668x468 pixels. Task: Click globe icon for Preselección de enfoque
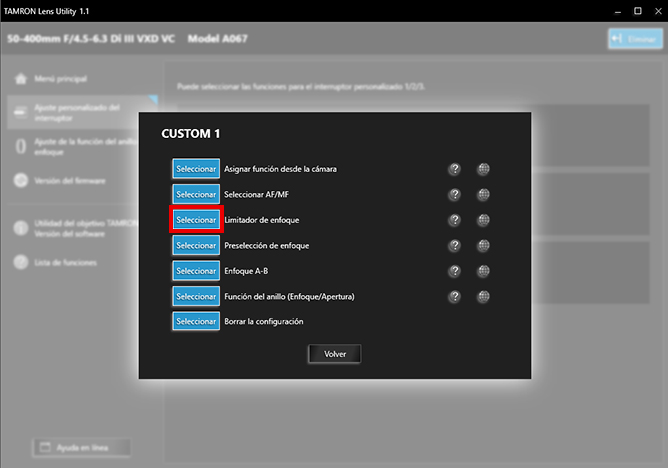coord(483,246)
